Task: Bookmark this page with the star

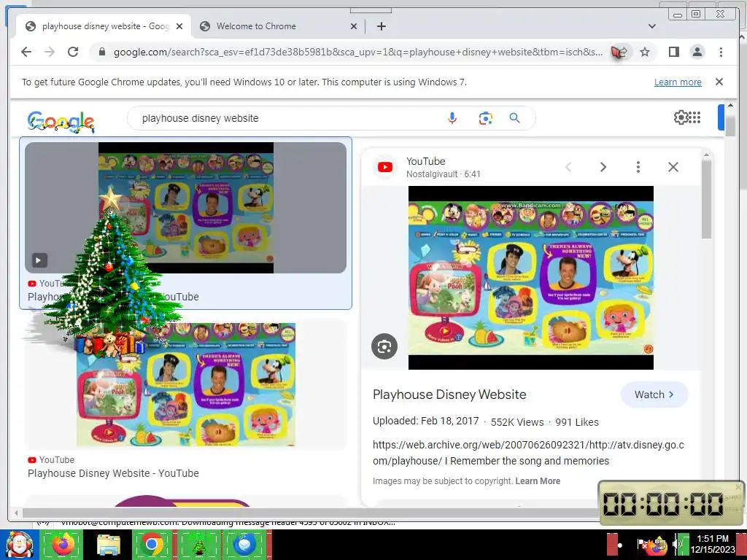Action: tap(645, 52)
